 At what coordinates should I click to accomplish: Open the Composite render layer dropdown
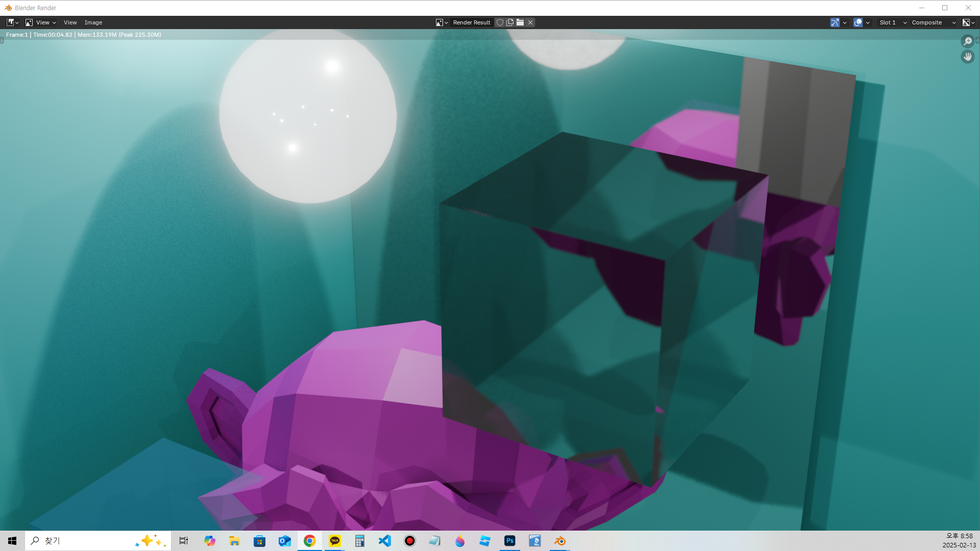933,22
